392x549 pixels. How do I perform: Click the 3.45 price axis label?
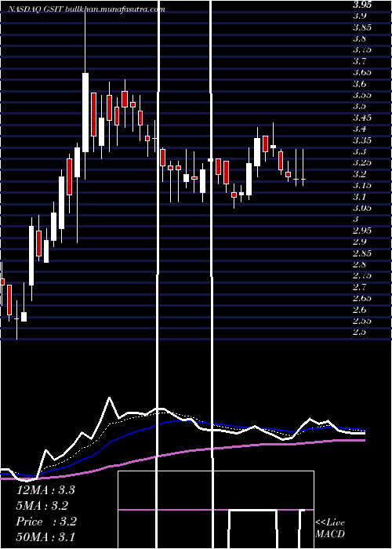tap(364, 118)
